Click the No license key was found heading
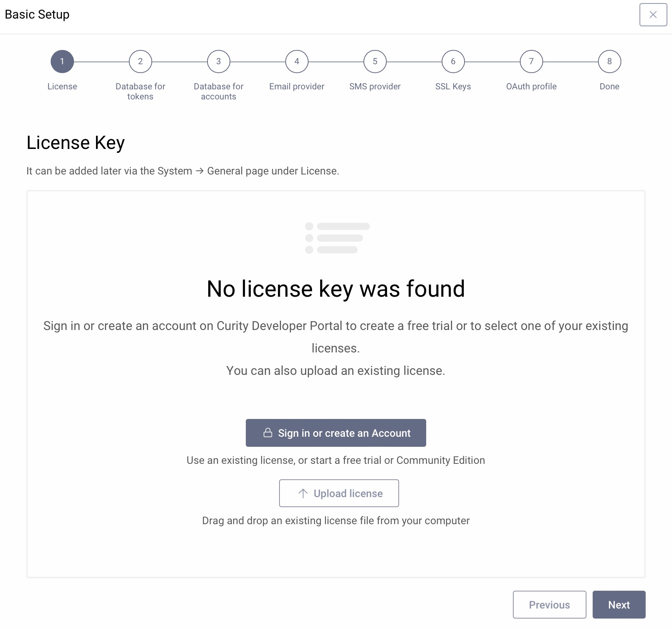The image size is (672, 629). click(336, 289)
